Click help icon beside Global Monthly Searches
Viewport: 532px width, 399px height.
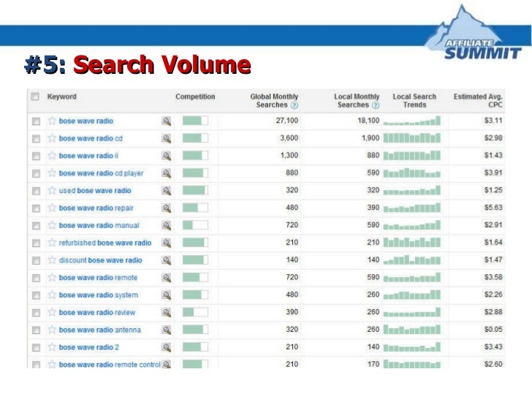pyautogui.click(x=294, y=105)
